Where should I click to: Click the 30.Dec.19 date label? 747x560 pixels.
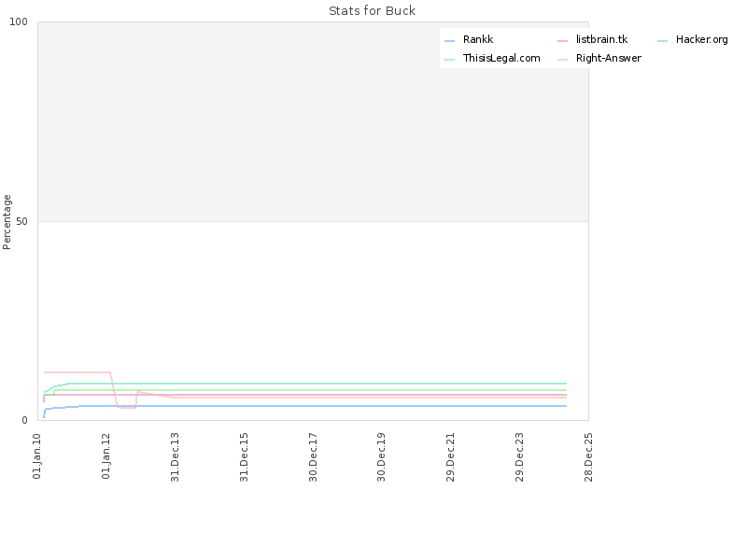point(381,456)
